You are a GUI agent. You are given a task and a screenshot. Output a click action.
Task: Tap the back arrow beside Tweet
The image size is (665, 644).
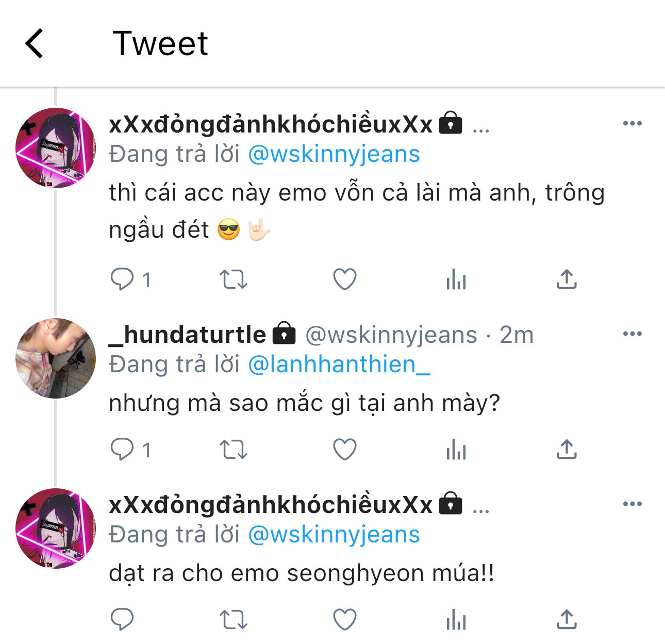[x=35, y=43]
